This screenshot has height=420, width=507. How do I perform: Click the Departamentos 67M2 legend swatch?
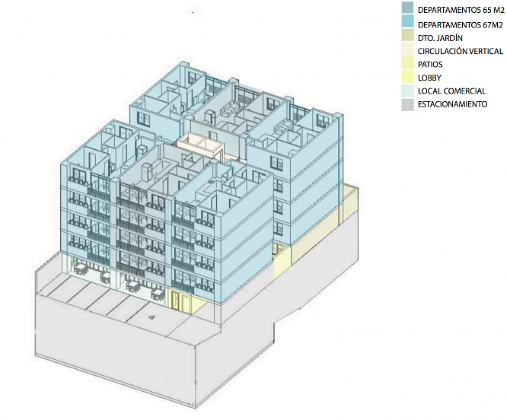(x=409, y=23)
